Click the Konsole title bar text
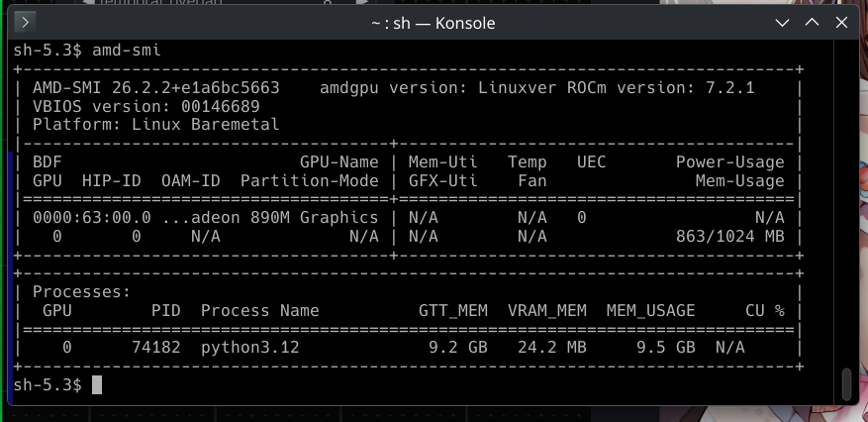 tap(433, 23)
